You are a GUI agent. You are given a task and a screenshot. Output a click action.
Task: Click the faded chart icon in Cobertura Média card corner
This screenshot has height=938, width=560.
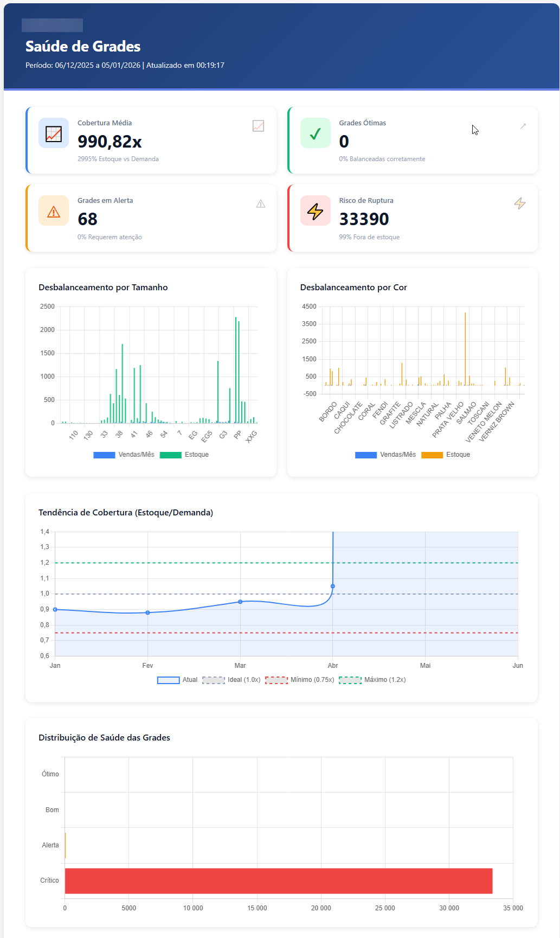[x=258, y=126]
